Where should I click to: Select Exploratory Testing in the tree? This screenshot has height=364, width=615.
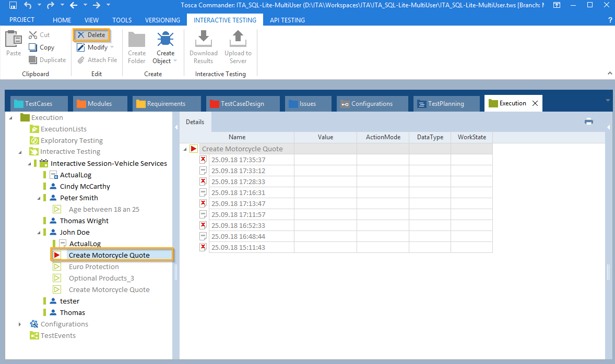click(72, 141)
